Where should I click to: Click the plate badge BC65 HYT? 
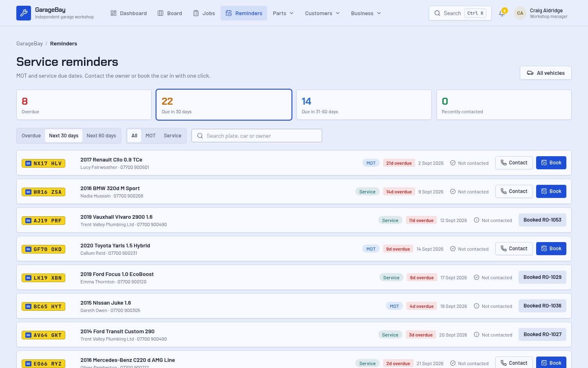tap(43, 306)
